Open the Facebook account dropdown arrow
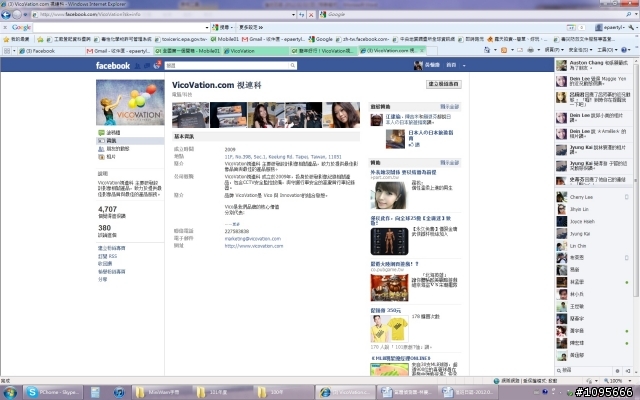This screenshot has height=400, width=640. [x=464, y=65]
